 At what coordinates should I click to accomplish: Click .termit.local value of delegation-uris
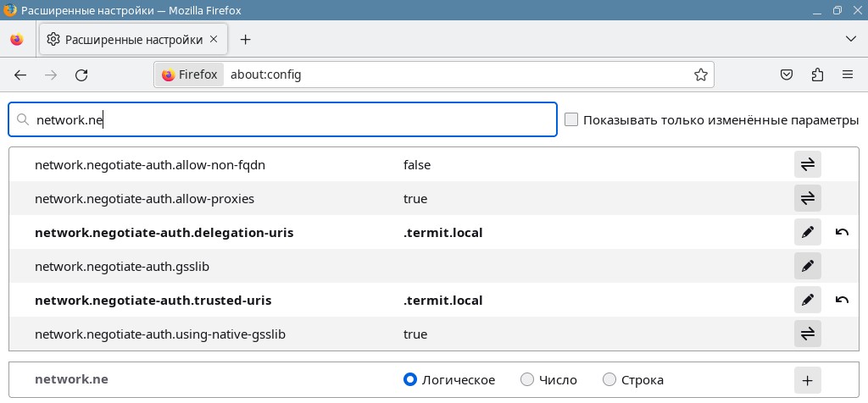(x=442, y=233)
